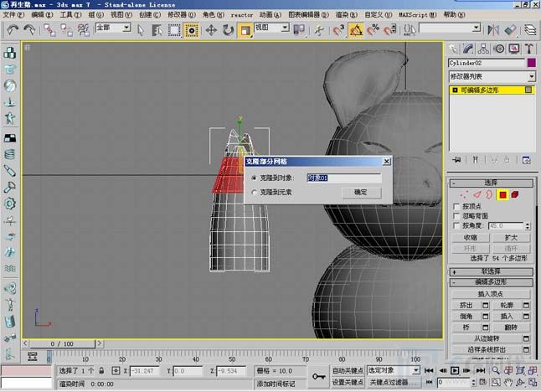Screen dimensions: 541x392
Task: Collapse the 选择 rollout
Action: [x=491, y=183]
